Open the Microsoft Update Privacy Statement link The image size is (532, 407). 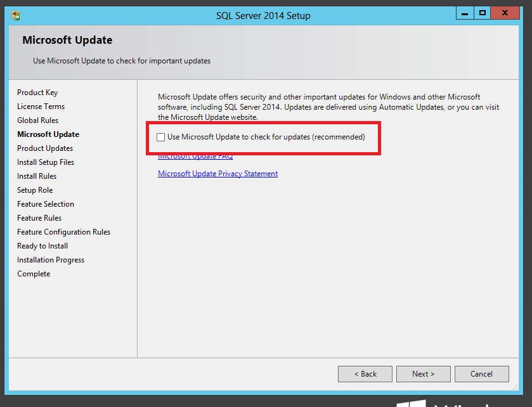click(x=218, y=174)
